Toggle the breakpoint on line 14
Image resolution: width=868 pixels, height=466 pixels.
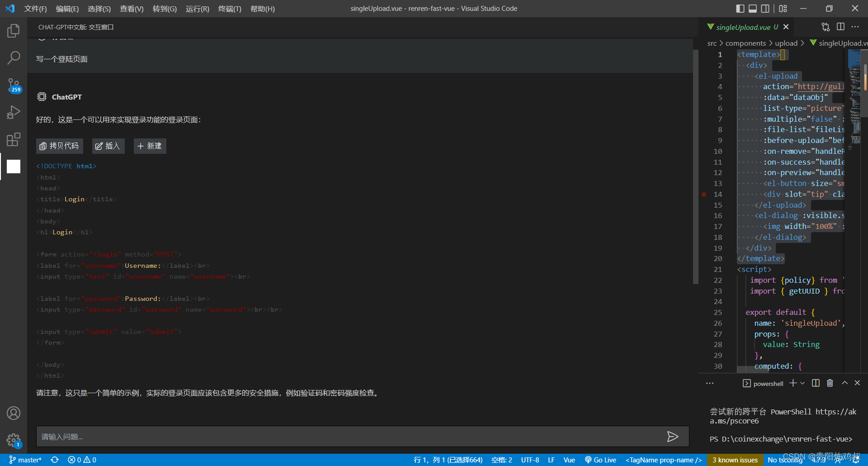click(704, 194)
